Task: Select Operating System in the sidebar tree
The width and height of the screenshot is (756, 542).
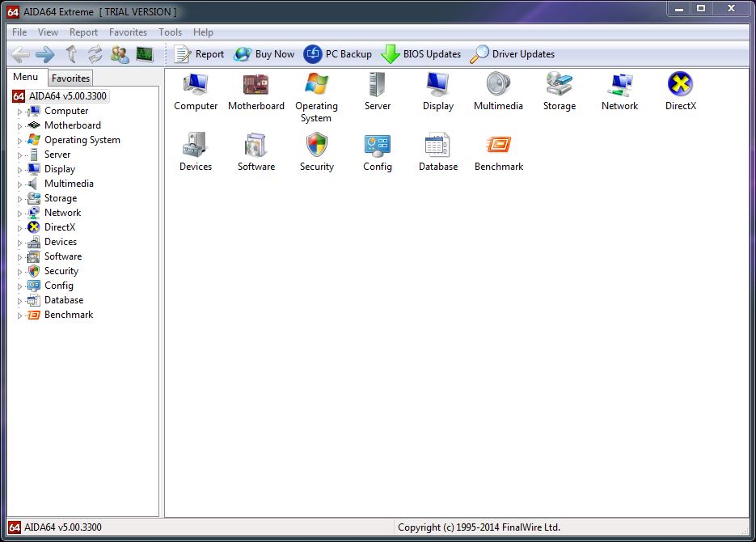Action: 82,140
